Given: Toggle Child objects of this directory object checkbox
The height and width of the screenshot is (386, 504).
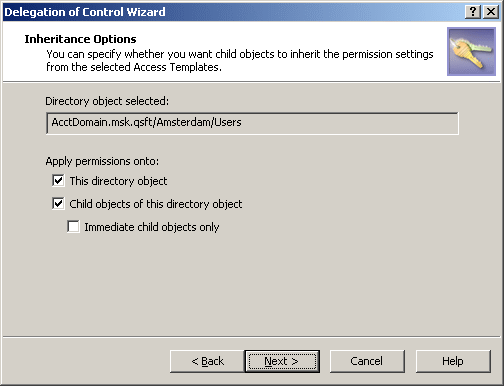Looking at the screenshot, I should tap(58, 204).
